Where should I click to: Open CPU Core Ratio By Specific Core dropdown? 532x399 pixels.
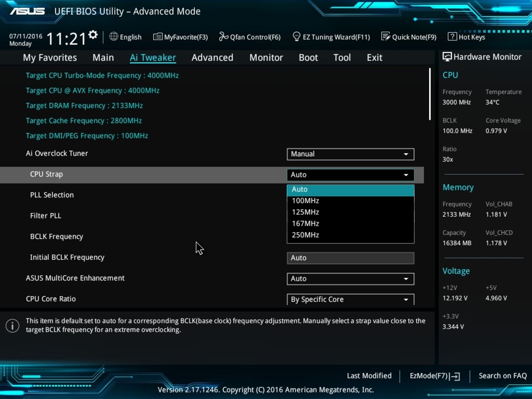pyautogui.click(x=350, y=299)
